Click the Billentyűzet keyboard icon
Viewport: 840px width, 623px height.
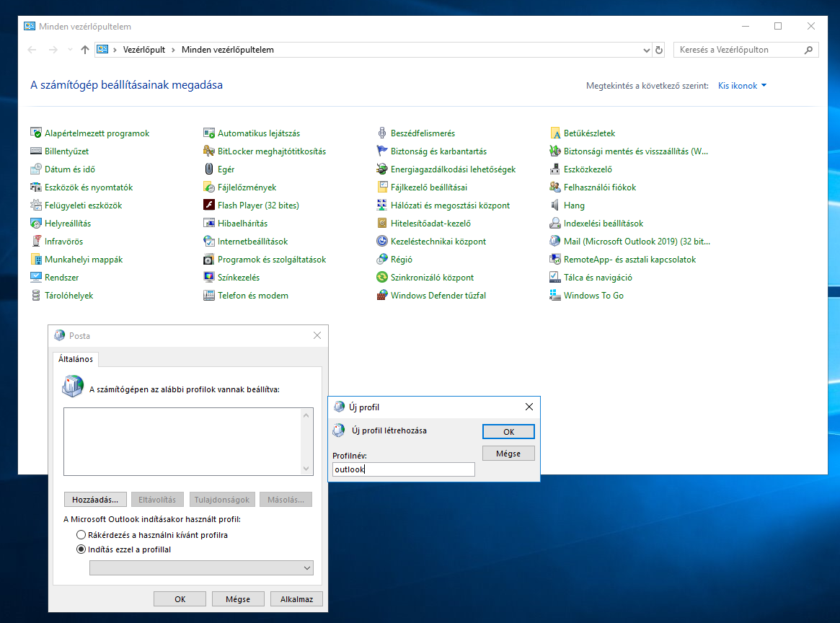36,151
